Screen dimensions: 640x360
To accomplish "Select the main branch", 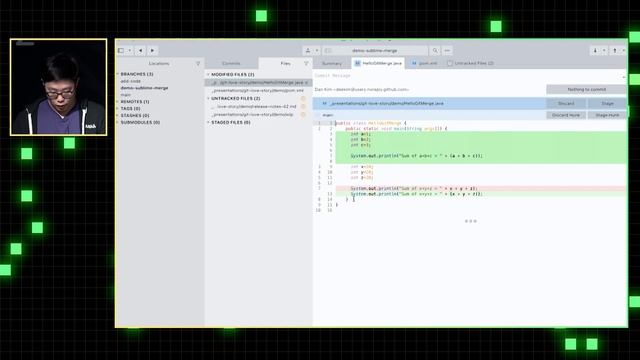I will 126,95.
